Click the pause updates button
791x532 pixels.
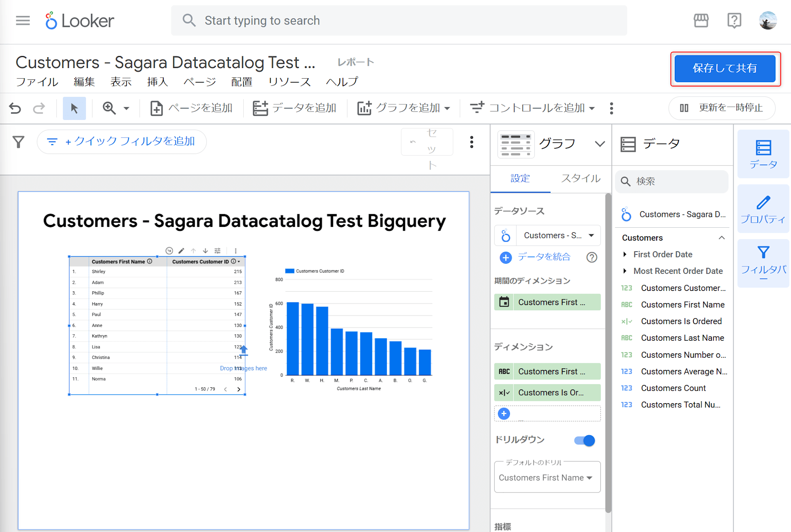coord(722,108)
